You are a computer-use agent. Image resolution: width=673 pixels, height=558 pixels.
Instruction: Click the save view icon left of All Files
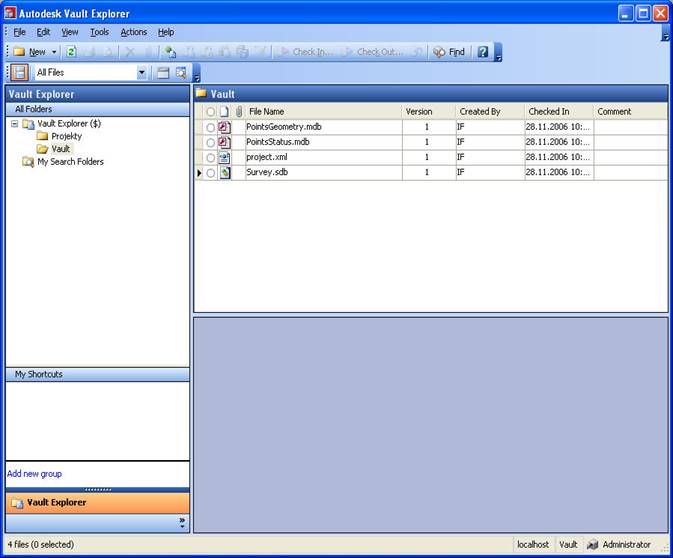pyautogui.click(x=20, y=73)
